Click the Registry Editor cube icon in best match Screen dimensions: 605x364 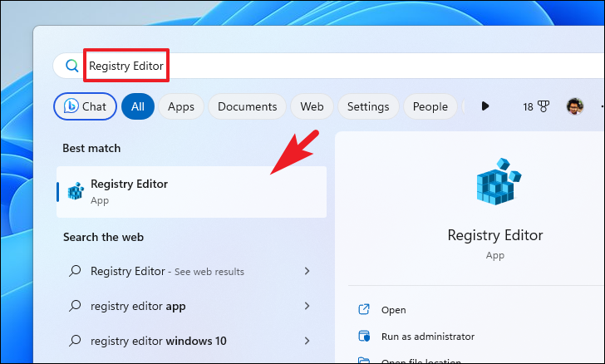pos(76,191)
